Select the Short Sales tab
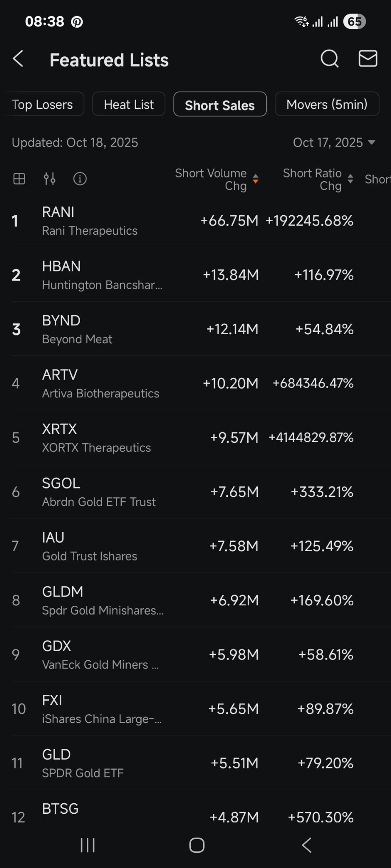391x868 pixels. click(x=220, y=104)
